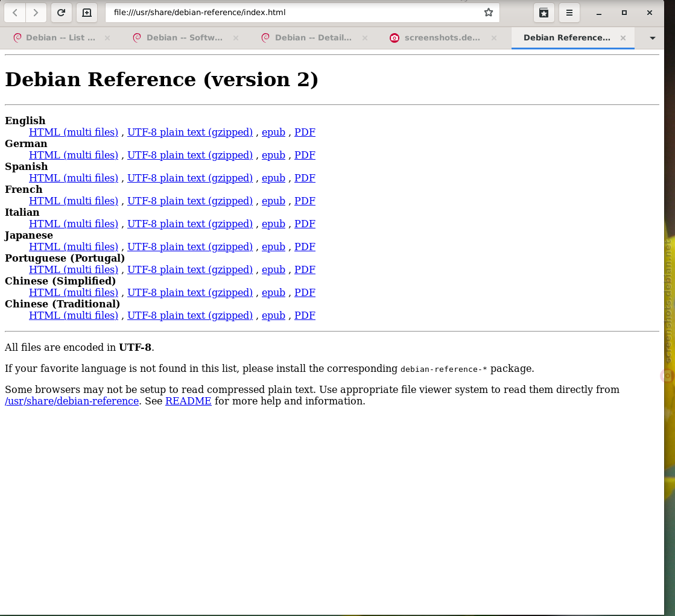Maximize the browser window
Image resolution: width=675 pixels, height=616 pixels.
[x=624, y=13]
